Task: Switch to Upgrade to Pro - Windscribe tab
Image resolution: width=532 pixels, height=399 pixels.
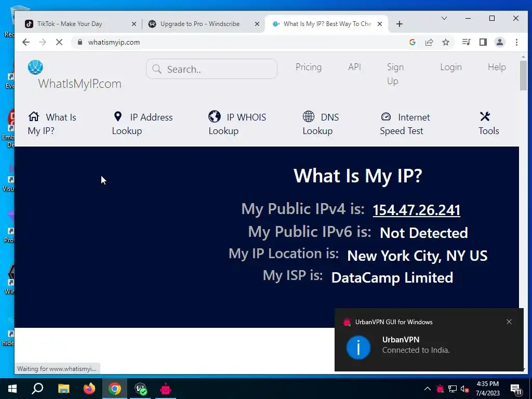Action: pyautogui.click(x=203, y=24)
